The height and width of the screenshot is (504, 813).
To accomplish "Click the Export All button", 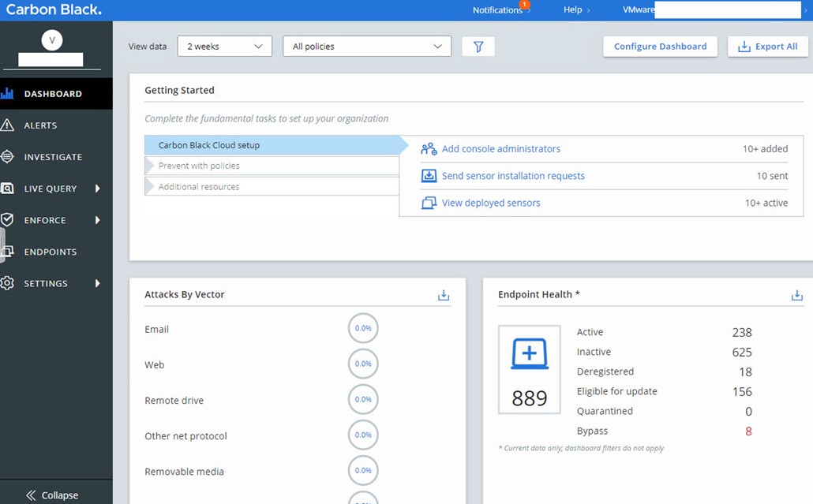I will 767,47.
